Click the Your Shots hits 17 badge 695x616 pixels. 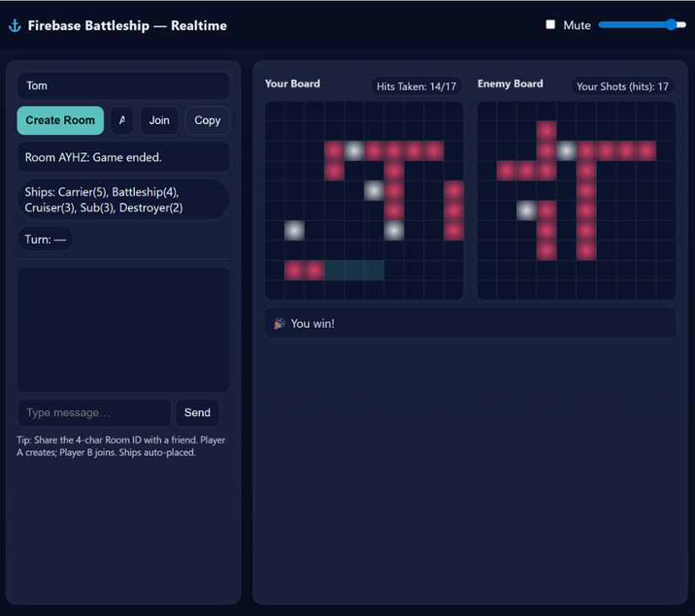[x=623, y=86]
